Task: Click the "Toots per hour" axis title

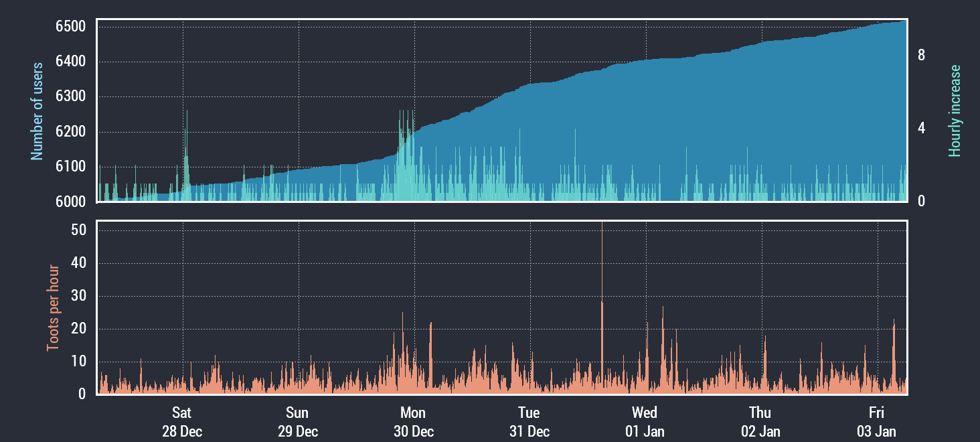Action: coord(53,309)
